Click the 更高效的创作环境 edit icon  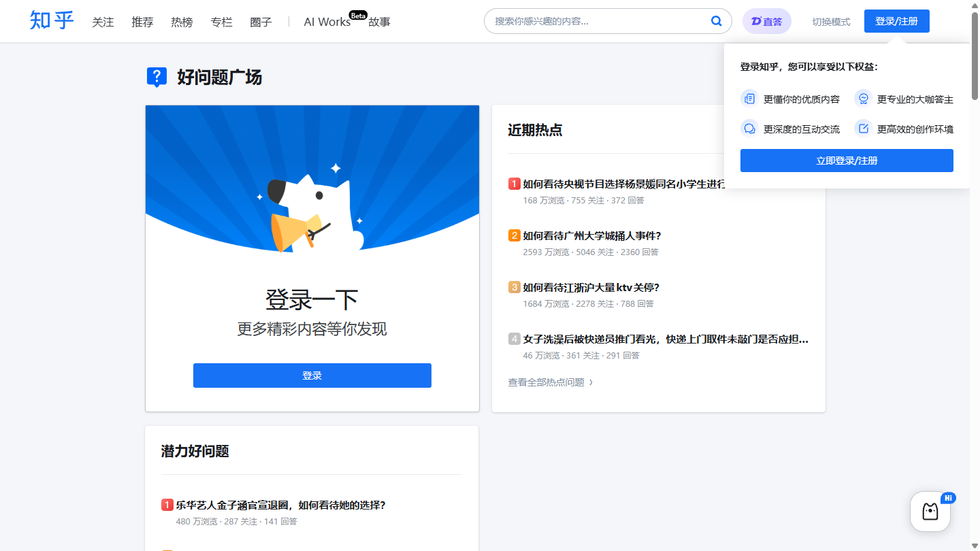pos(863,128)
